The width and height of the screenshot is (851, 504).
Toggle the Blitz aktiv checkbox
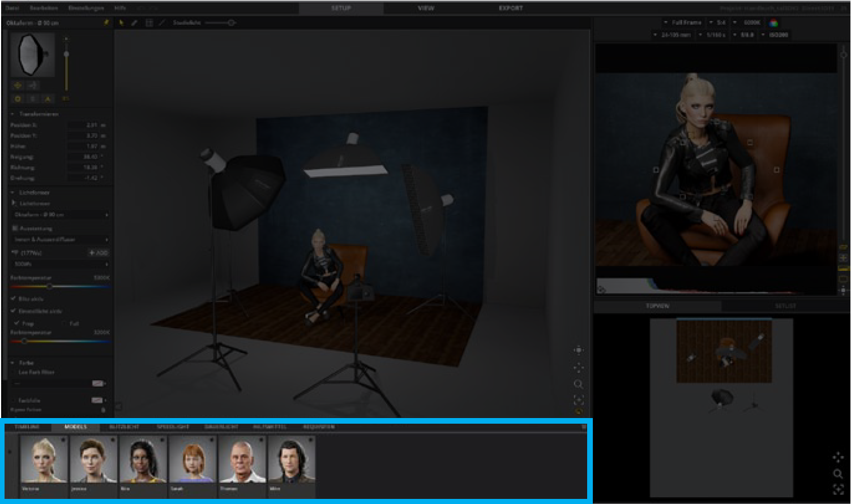coord(14,299)
